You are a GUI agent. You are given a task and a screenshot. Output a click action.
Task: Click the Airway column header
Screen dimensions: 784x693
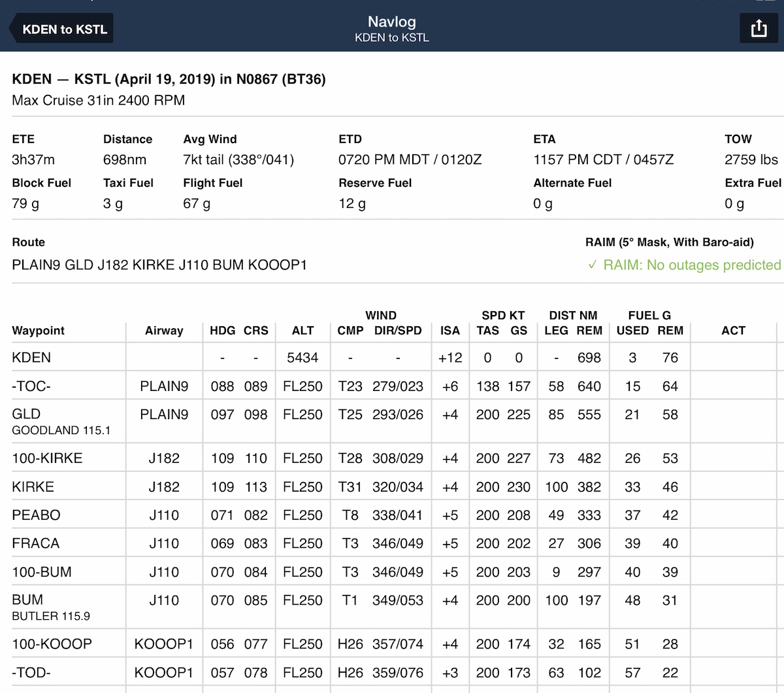pyautogui.click(x=164, y=331)
